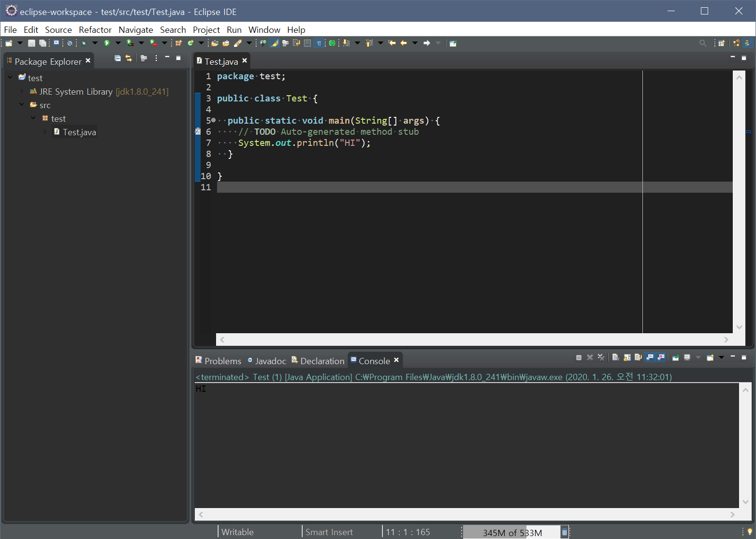Close the Test.java editor tab

(x=245, y=60)
